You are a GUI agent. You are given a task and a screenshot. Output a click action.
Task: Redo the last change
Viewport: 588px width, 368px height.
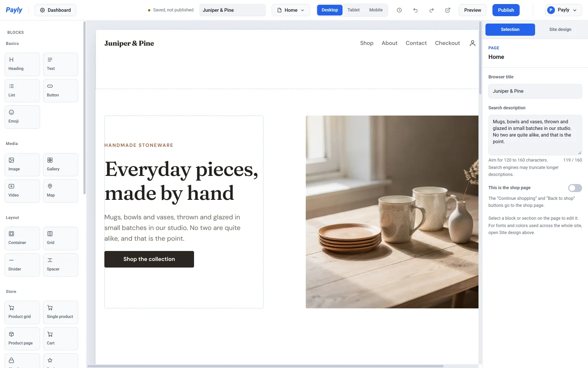[431, 10]
